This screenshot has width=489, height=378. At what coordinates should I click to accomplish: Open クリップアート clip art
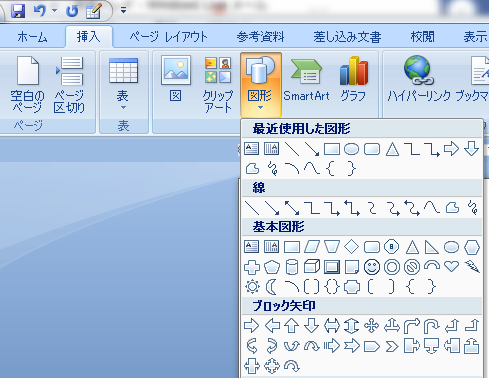pyautogui.click(x=218, y=85)
